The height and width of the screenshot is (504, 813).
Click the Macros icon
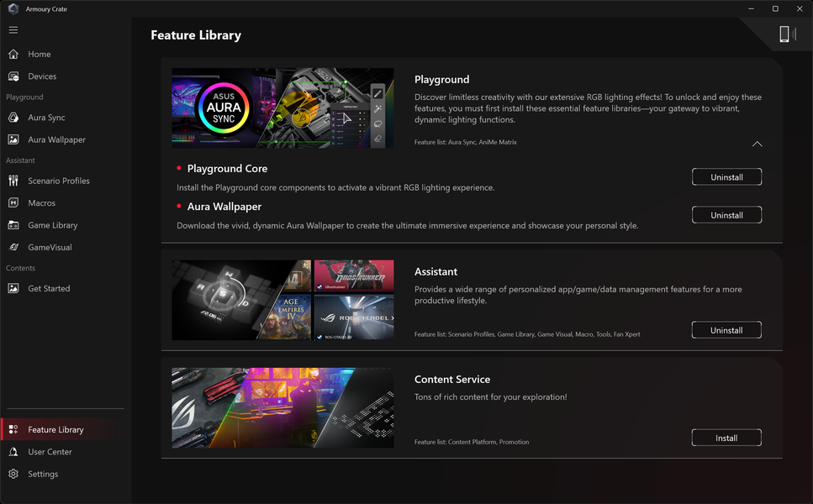coord(13,202)
